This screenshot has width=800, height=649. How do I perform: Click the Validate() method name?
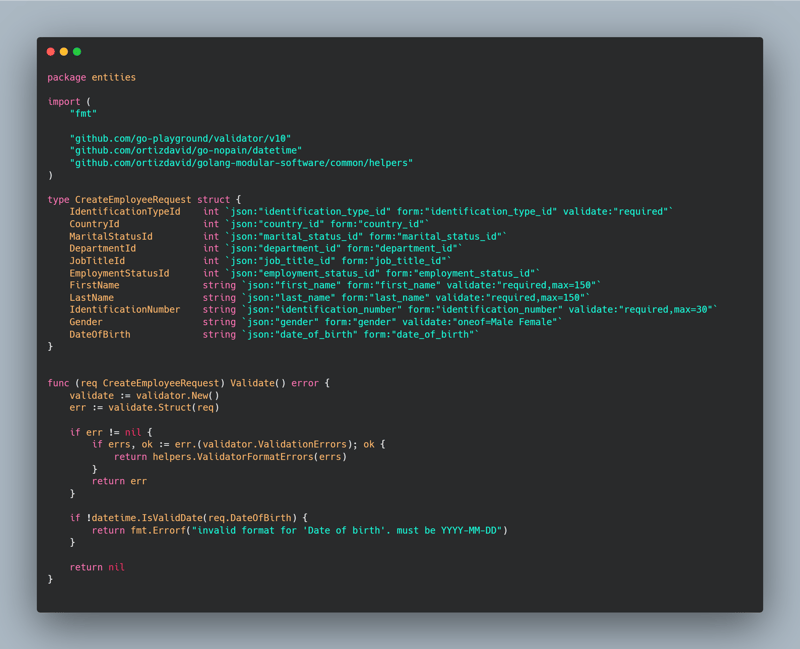[x=258, y=383]
